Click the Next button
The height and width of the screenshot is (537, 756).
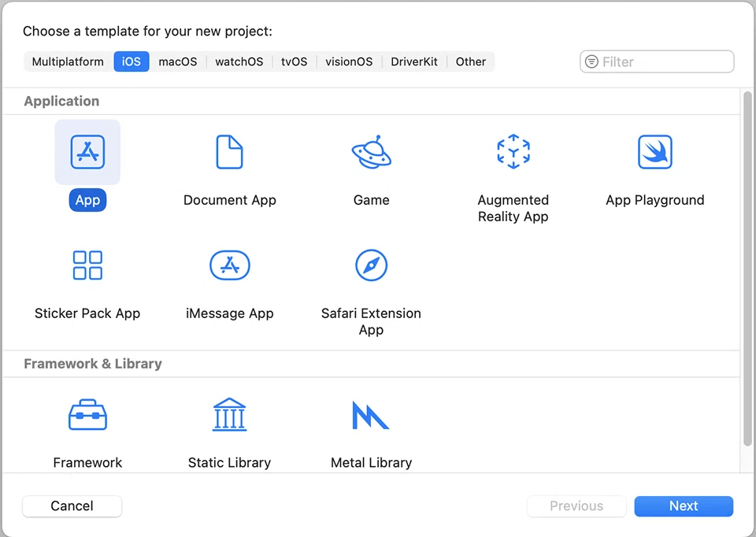coord(684,506)
